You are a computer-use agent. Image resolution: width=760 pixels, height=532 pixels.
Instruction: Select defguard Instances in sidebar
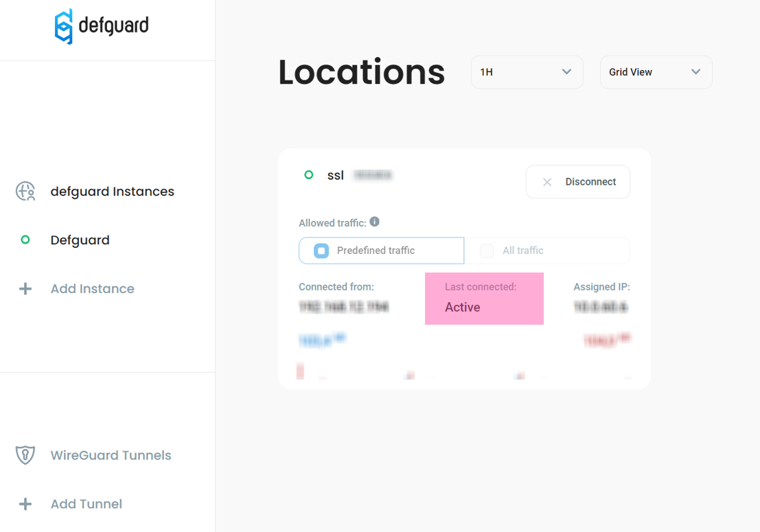click(112, 192)
